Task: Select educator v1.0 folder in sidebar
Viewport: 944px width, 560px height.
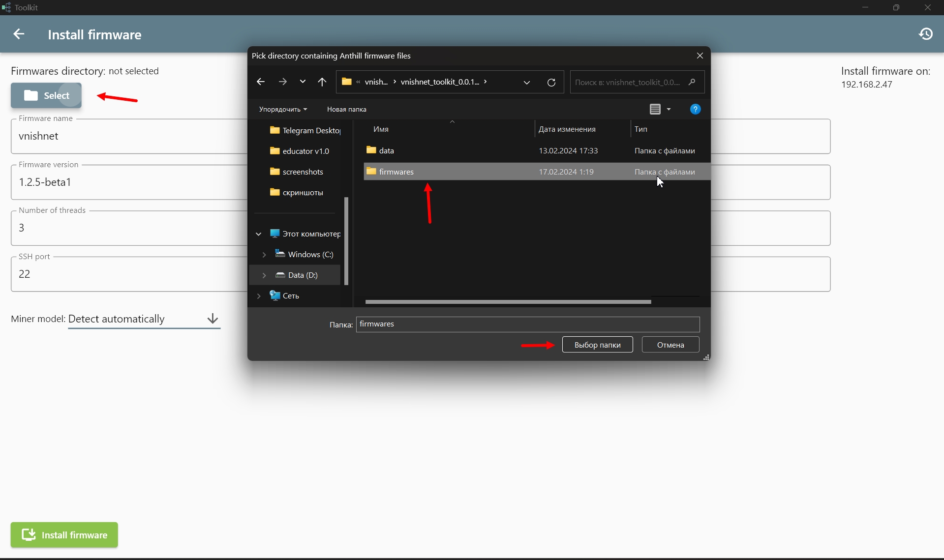Action: click(x=300, y=151)
